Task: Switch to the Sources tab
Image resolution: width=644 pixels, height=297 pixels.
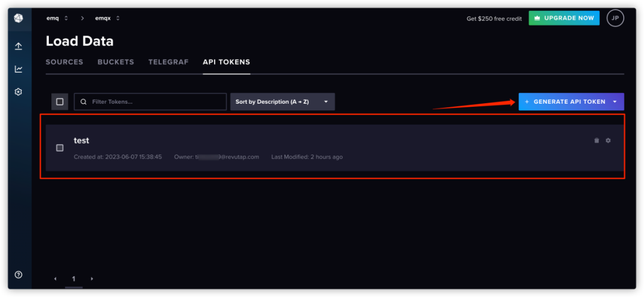Action: click(x=64, y=62)
